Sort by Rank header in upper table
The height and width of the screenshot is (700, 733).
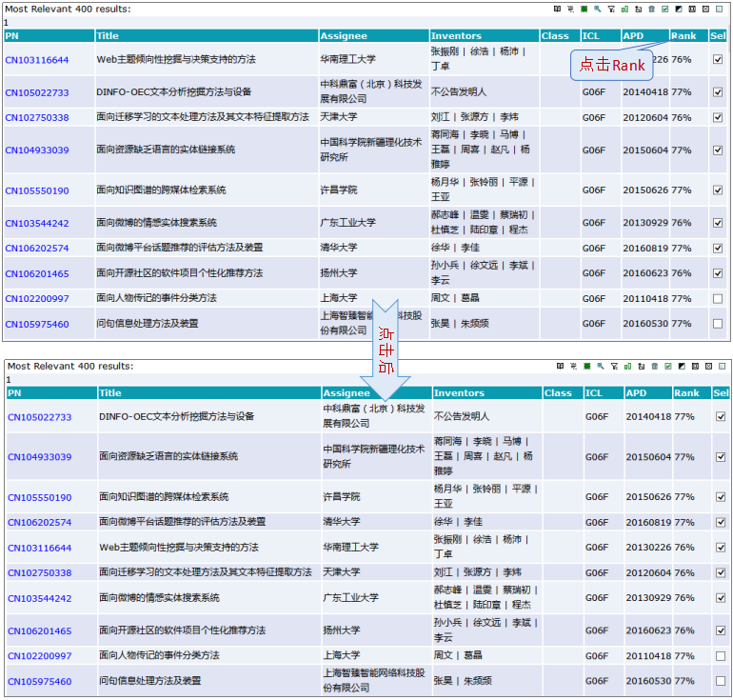coord(683,36)
